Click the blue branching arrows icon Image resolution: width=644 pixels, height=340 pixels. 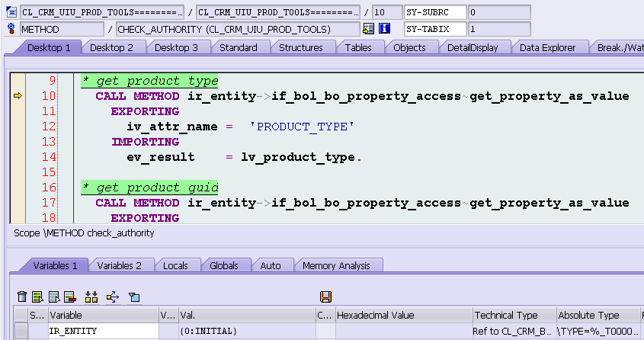113,297
